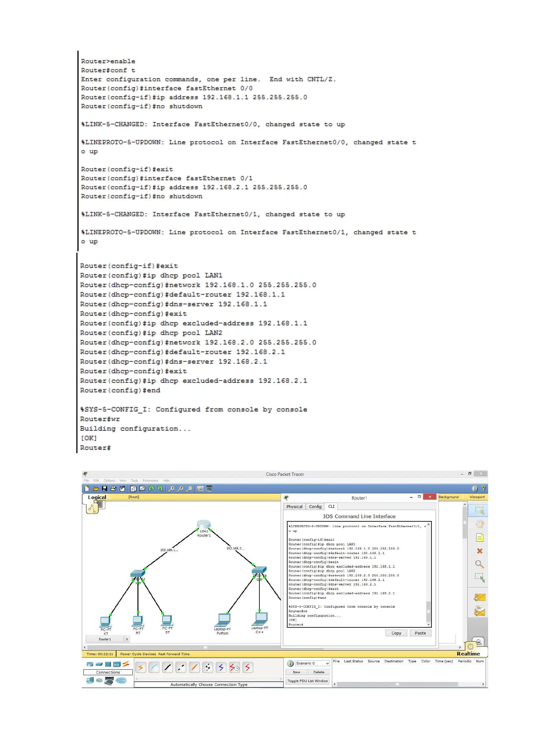Pick the orange Fiber cable connection
Viewport: 535px width, 756px height.
[x=194, y=667]
